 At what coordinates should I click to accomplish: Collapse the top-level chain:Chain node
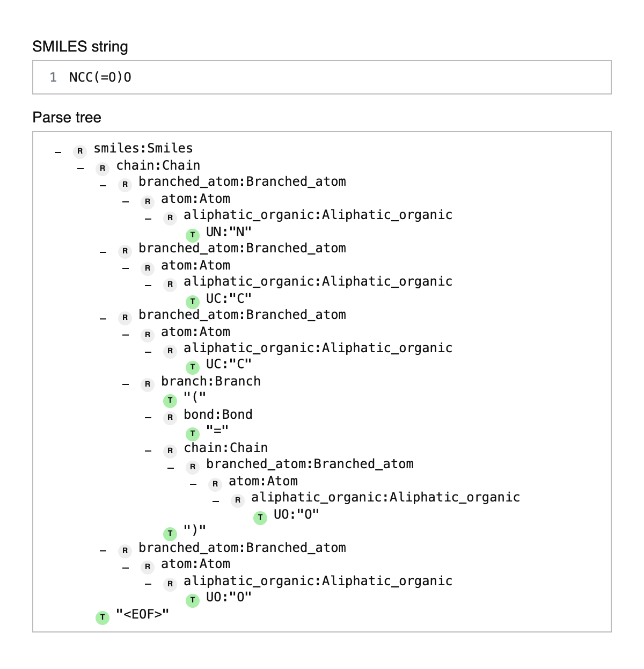pyautogui.click(x=80, y=169)
